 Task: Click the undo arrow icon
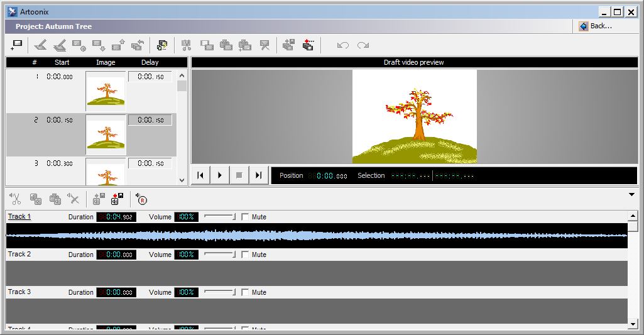[x=343, y=45]
